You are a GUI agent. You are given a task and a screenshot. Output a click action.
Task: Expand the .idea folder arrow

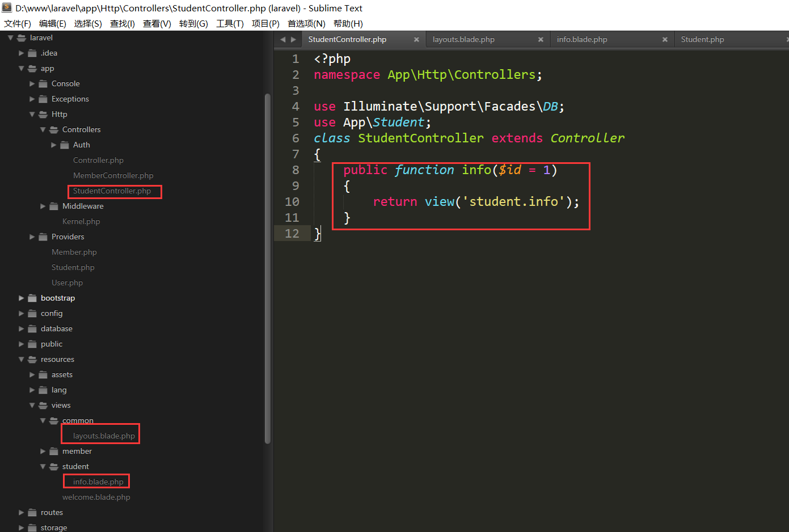(21, 53)
